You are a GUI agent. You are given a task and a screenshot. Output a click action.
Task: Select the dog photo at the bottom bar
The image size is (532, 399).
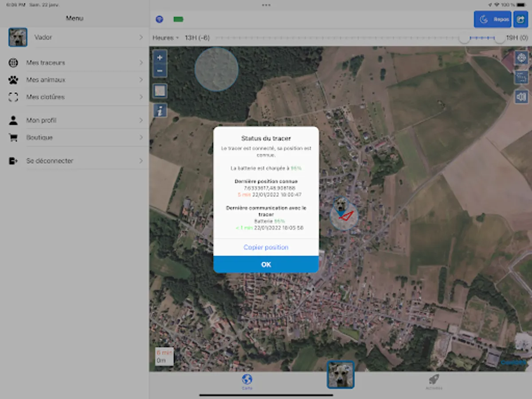point(340,375)
